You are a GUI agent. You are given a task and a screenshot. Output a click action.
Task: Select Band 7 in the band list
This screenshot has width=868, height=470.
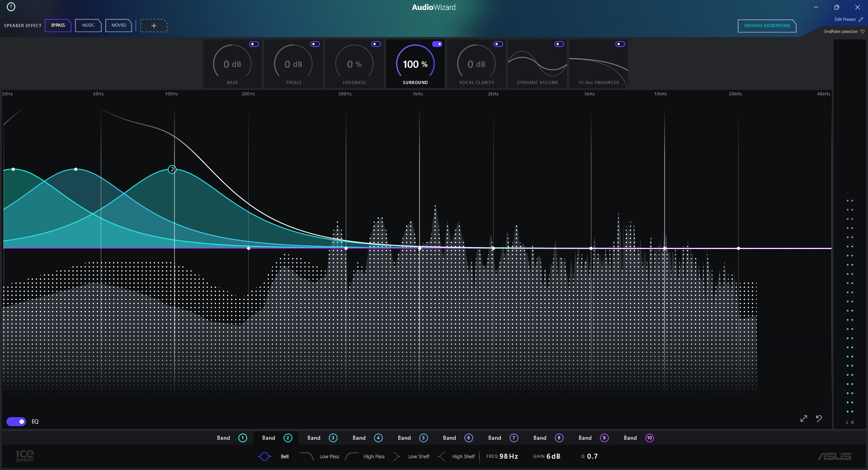(503, 438)
